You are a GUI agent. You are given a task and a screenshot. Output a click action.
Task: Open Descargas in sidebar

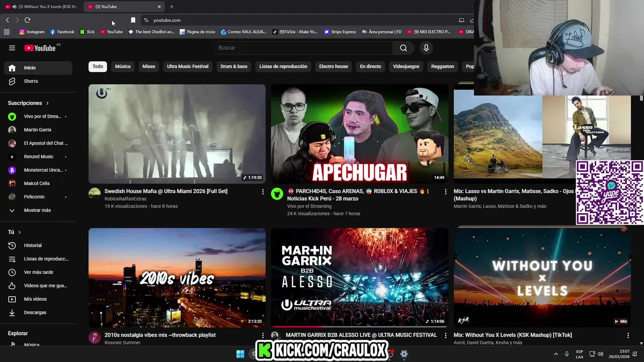pyautogui.click(x=38, y=312)
